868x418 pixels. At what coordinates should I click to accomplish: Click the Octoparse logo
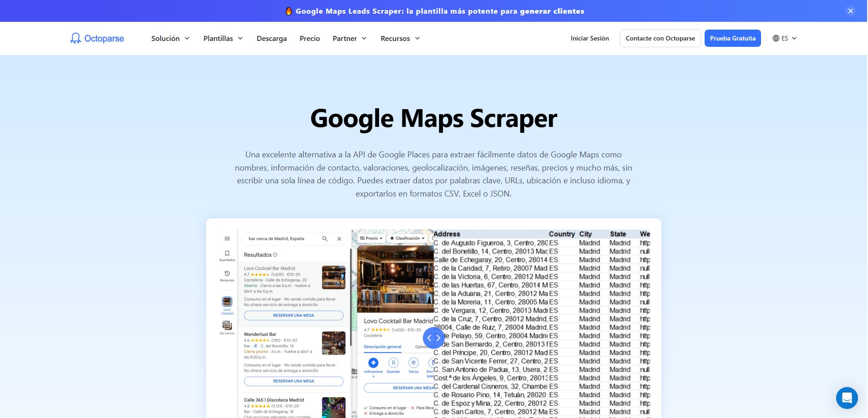click(x=96, y=38)
